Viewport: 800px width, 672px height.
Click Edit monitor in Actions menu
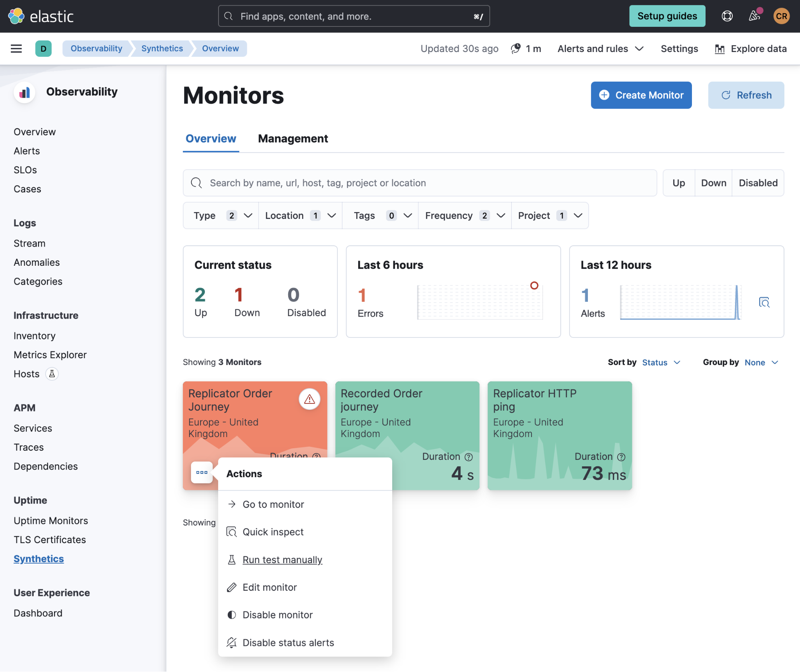(x=270, y=587)
